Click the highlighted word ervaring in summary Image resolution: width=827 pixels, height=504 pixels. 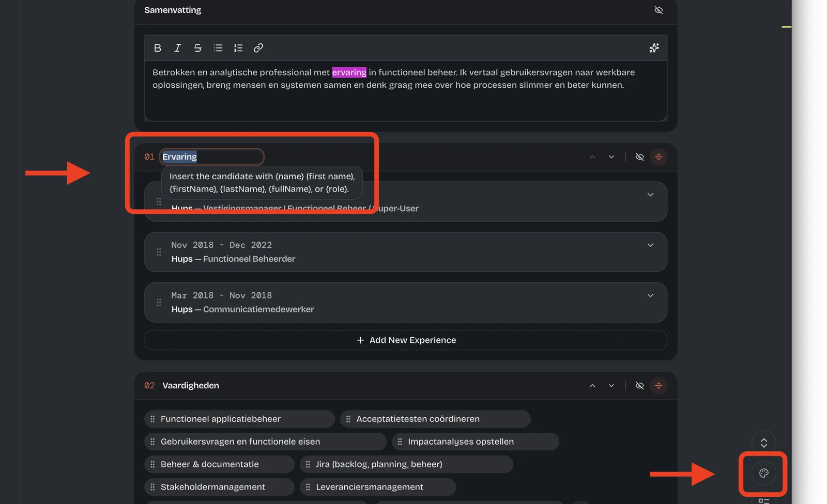(349, 72)
